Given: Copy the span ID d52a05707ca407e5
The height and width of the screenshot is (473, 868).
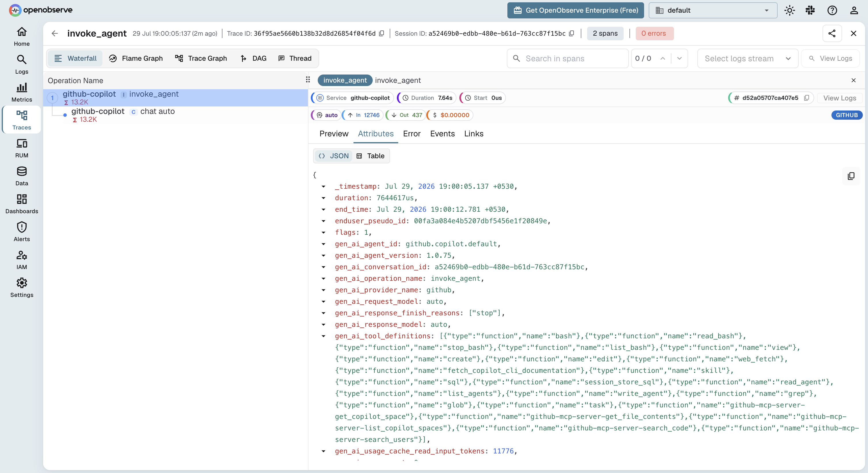Looking at the screenshot, I should [806, 98].
